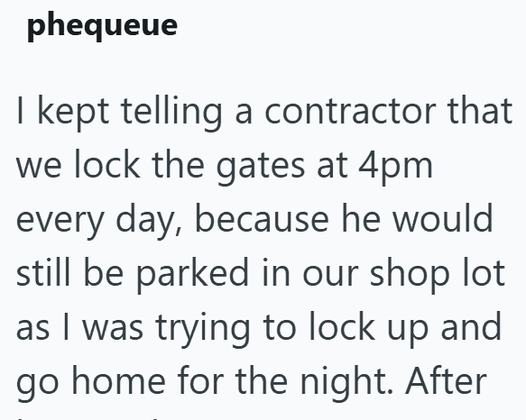This screenshot has width=526, height=420.
Task: Click the word "and" ending the fifth line
Action: (x=471, y=325)
